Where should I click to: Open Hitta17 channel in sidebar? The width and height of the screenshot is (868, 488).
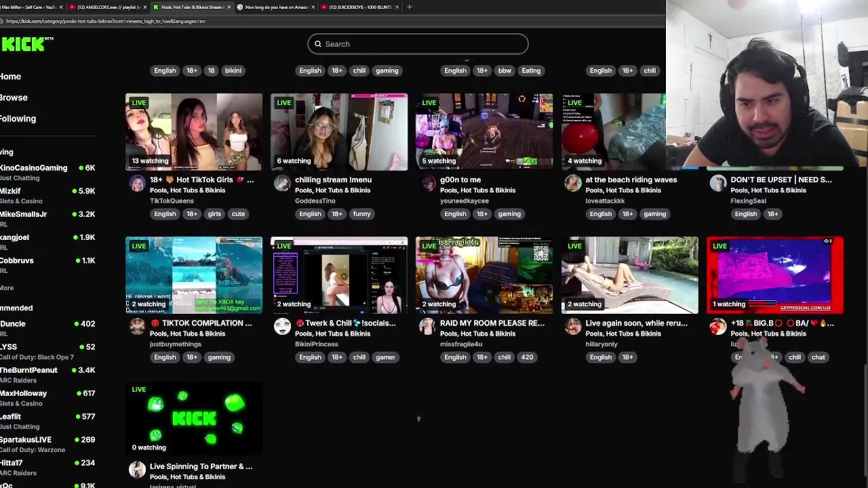(49, 467)
